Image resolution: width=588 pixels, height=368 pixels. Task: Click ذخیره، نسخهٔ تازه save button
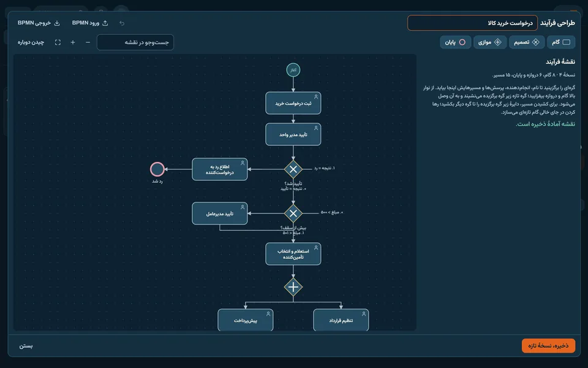click(548, 345)
